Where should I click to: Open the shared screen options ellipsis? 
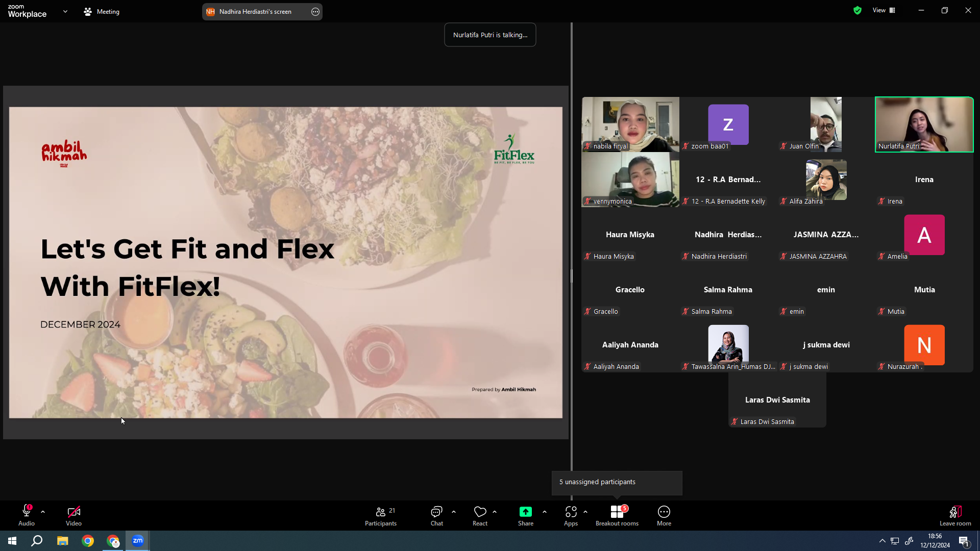(315, 12)
